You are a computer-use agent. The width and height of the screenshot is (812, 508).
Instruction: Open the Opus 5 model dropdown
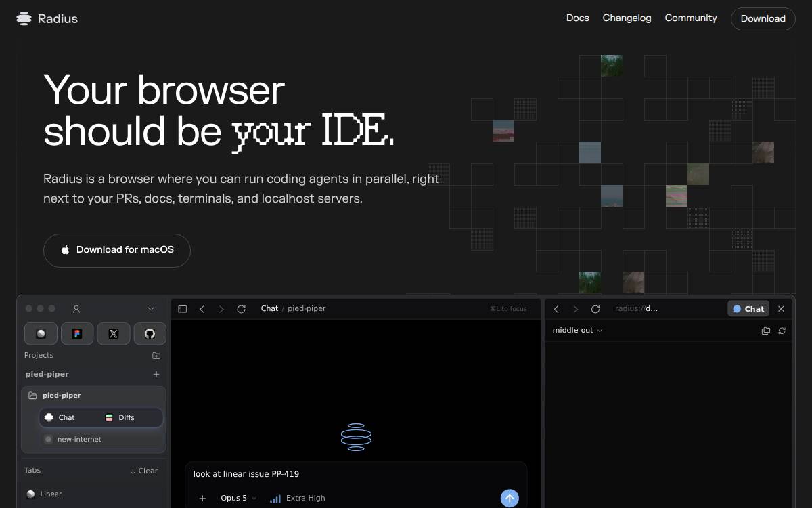pyautogui.click(x=238, y=498)
